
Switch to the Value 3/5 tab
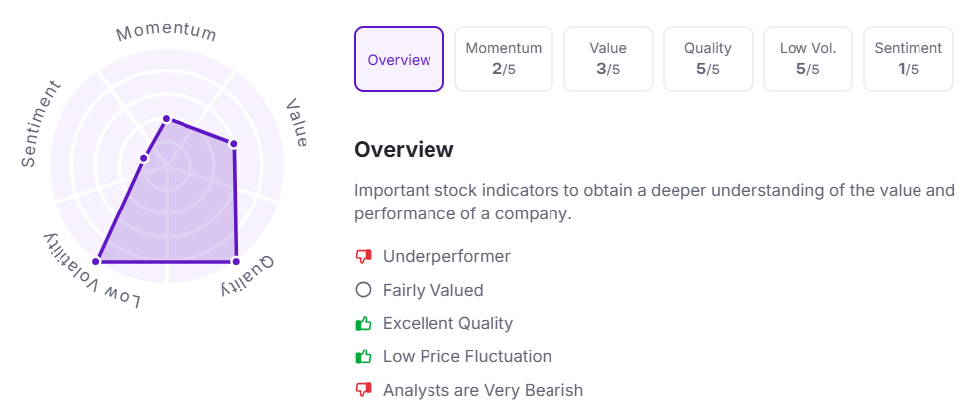608,60
